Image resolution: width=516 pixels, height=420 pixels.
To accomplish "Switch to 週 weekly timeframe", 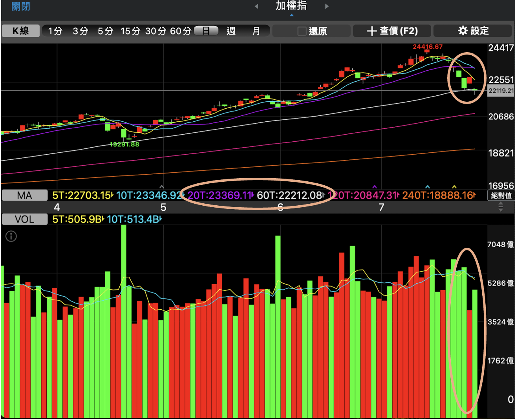I will 231,31.
